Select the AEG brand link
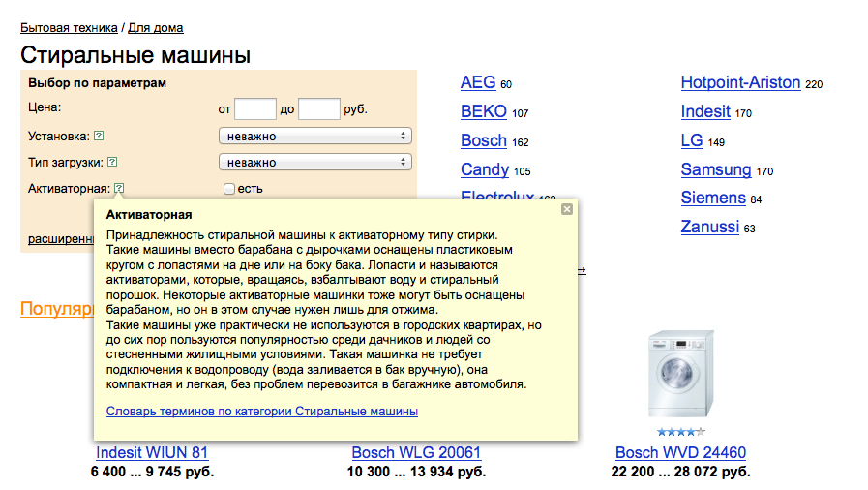Screen dimensions: 868x490 pyautogui.click(x=478, y=83)
